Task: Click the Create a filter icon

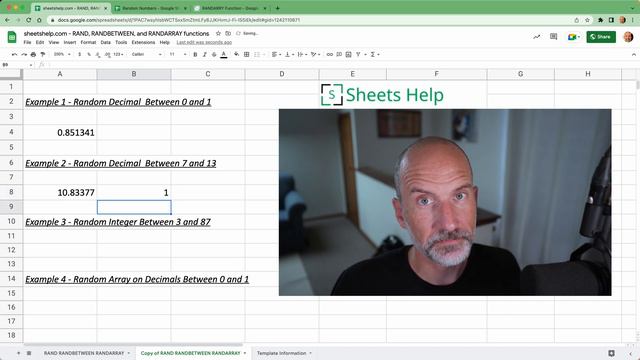Action: [358, 54]
